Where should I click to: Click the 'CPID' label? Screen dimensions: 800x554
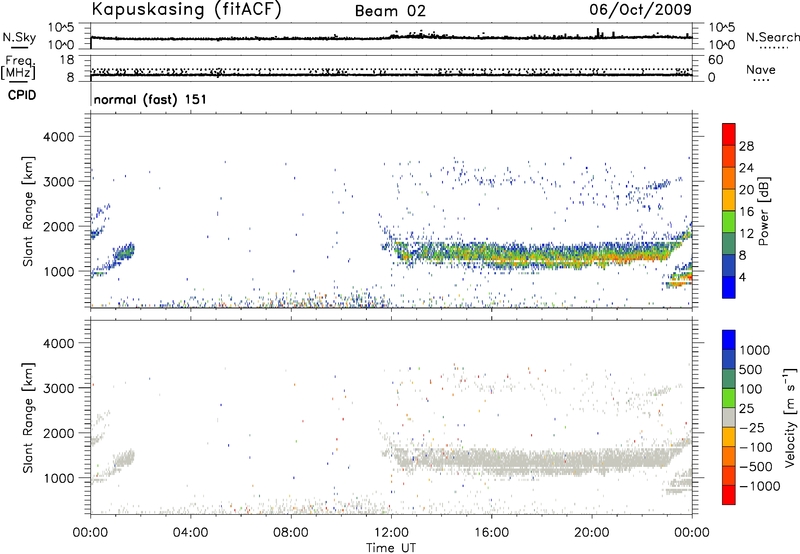coord(22,95)
